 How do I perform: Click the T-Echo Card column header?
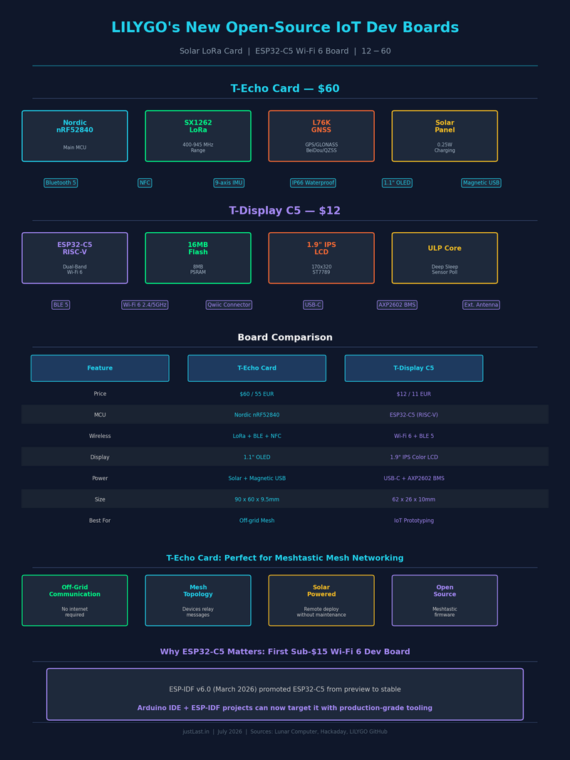[x=257, y=368]
